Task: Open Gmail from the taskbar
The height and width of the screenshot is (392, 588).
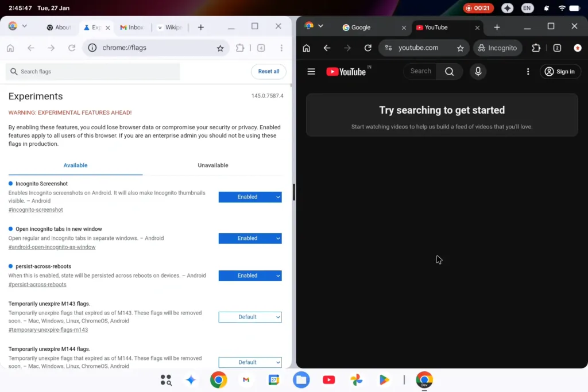Action: pyautogui.click(x=246, y=379)
